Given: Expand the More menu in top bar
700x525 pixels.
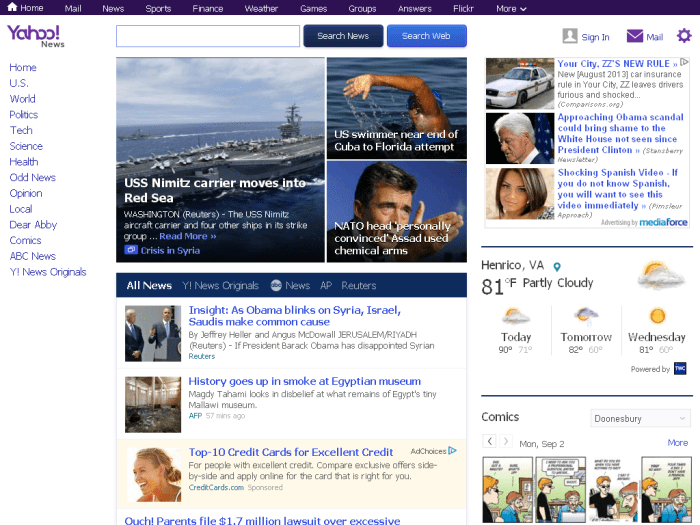Looking at the screenshot, I should (x=511, y=8).
